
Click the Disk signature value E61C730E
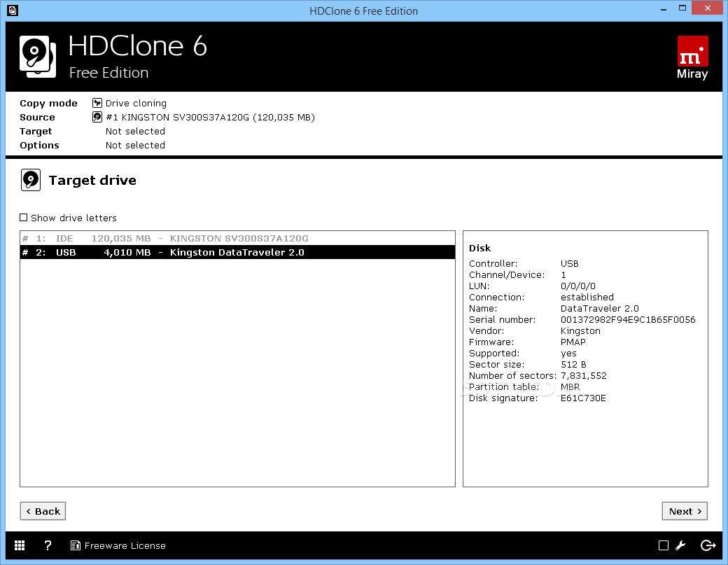click(x=583, y=398)
